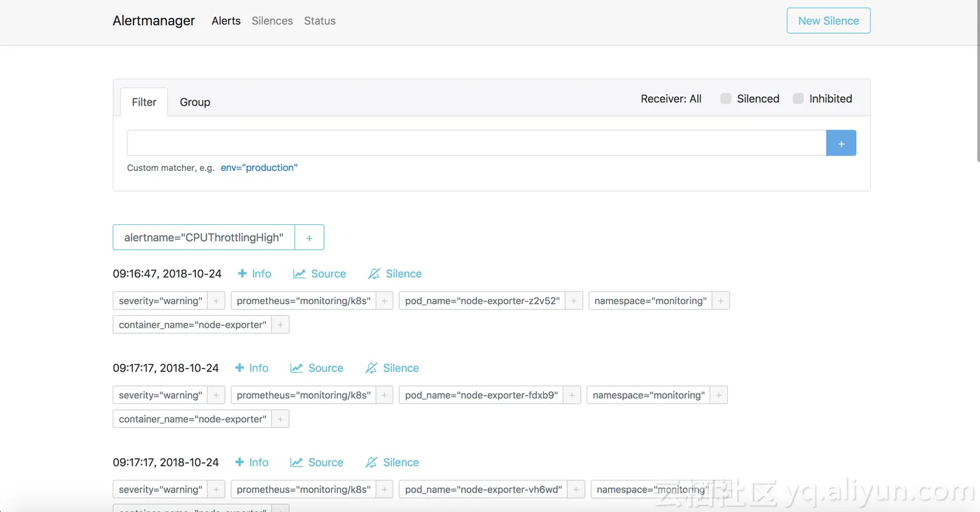Image resolution: width=980 pixels, height=512 pixels.
Task: Select the alertname="CPUThrottlingHigh" group label
Action: click(204, 237)
